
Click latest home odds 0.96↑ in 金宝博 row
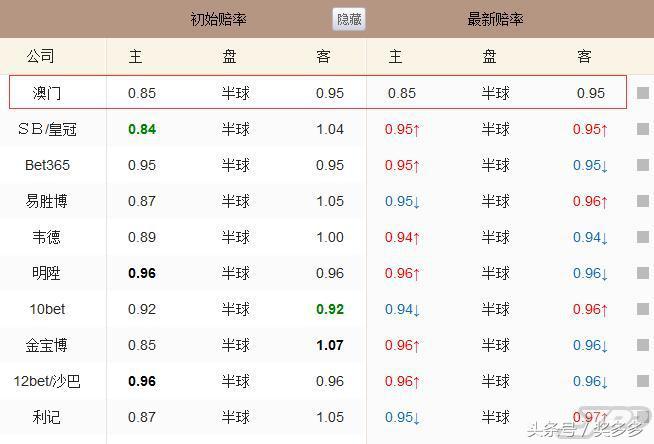click(x=402, y=345)
